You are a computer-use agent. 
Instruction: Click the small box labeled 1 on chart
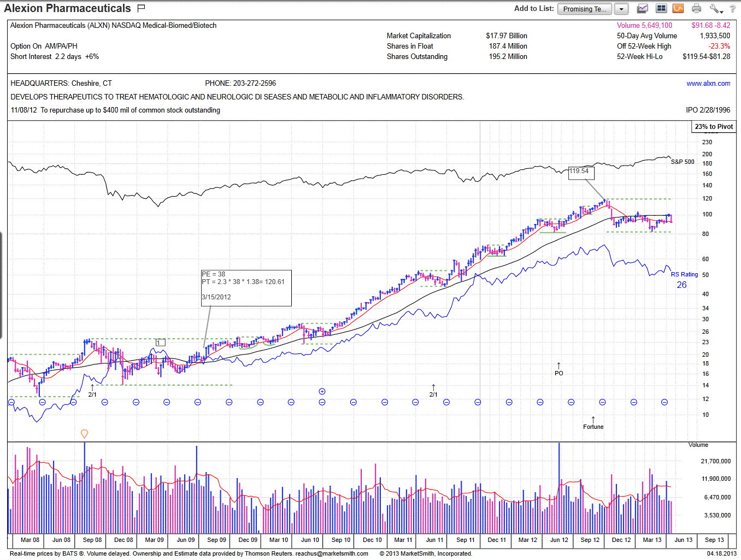coord(160,343)
